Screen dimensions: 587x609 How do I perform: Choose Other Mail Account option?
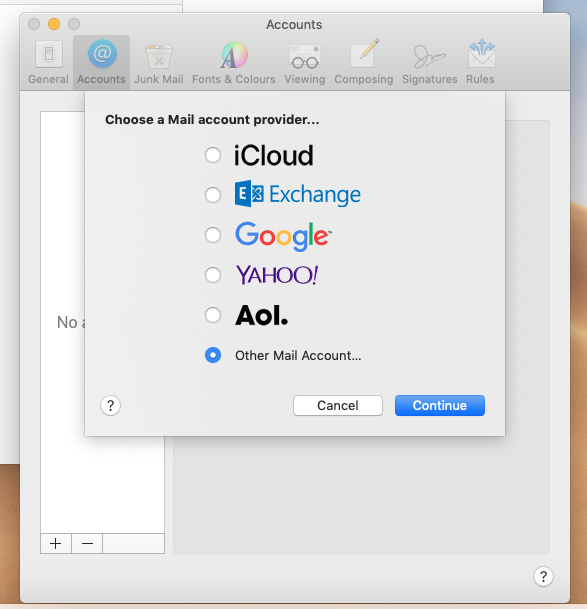tap(213, 355)
